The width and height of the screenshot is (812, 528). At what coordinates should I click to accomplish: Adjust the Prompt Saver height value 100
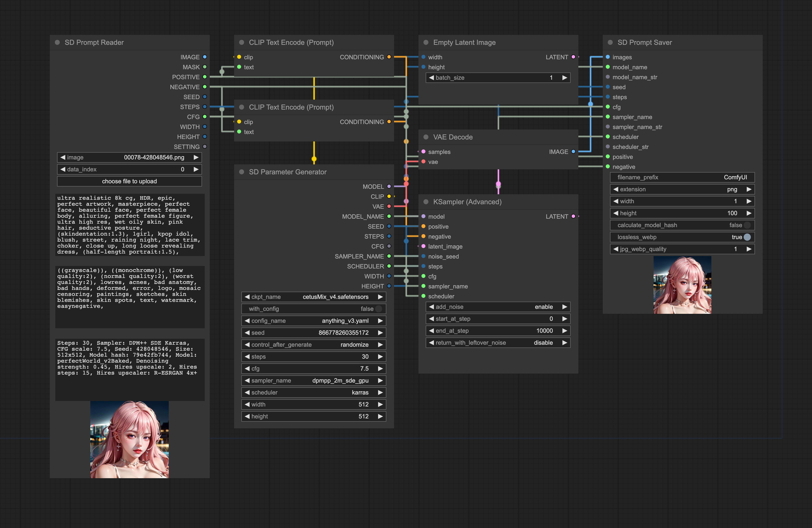tap(682, 213)
